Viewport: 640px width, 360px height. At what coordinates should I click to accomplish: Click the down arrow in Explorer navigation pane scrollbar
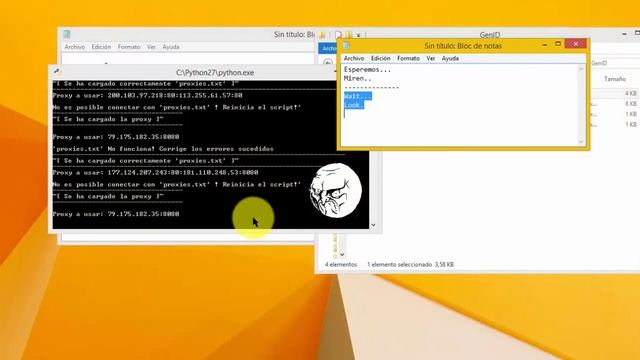pos(342,254)
